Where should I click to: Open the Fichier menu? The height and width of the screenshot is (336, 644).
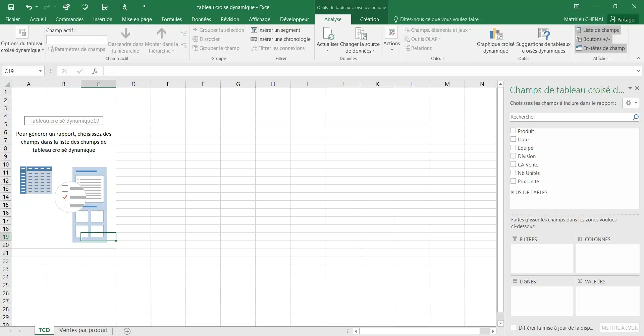coord(12,19)
